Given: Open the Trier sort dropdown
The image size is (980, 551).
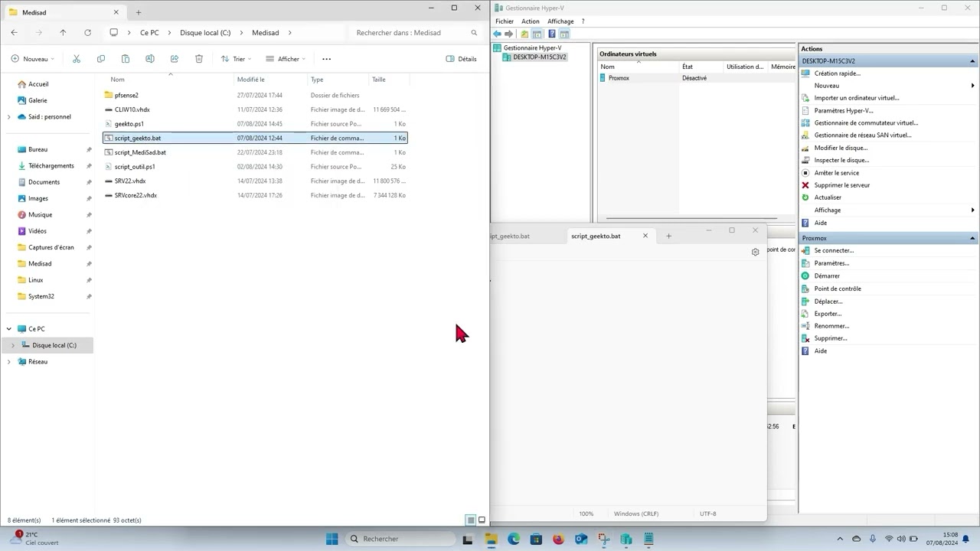Looking at the screenshot, I should point(237,59).
